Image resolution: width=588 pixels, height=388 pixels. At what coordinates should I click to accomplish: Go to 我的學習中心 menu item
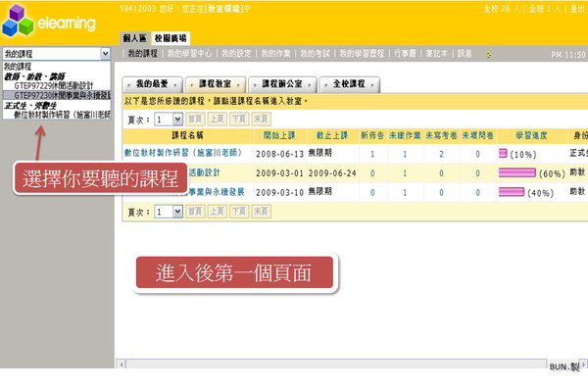189,54
